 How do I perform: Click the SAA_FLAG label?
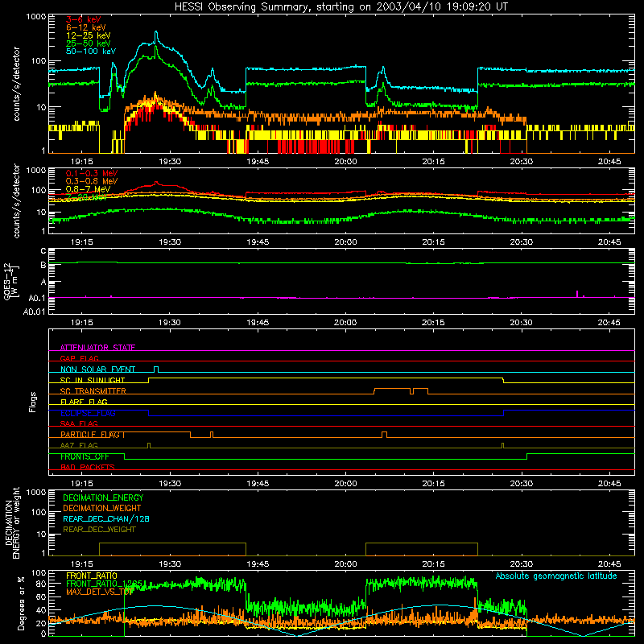[79, 423]
